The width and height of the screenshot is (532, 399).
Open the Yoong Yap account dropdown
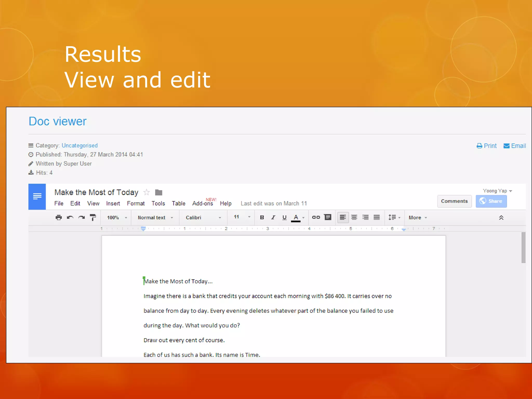tap(497, 191)
